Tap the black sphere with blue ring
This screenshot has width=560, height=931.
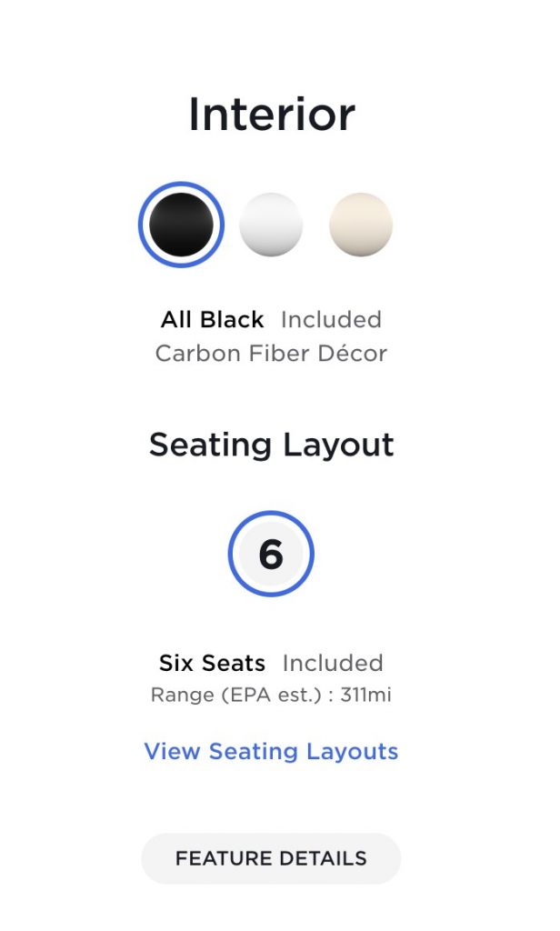coord(181,225)
